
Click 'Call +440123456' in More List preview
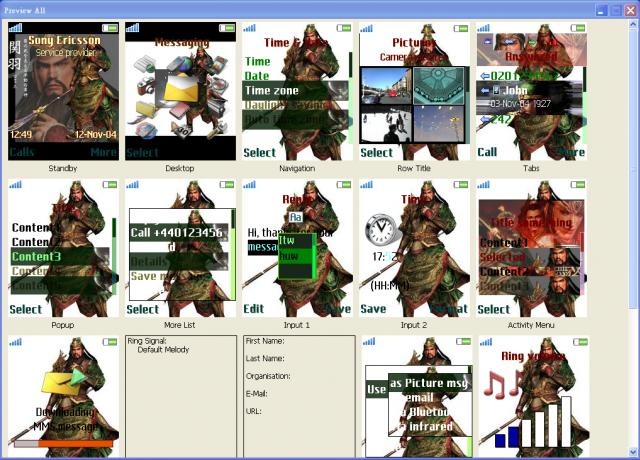coord(179,233)
